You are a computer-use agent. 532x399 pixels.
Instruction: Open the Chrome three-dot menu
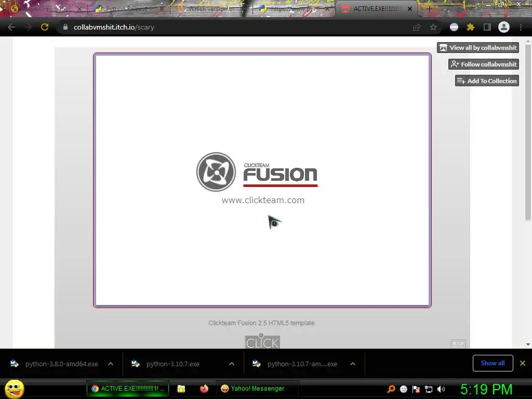coord(521,27)
